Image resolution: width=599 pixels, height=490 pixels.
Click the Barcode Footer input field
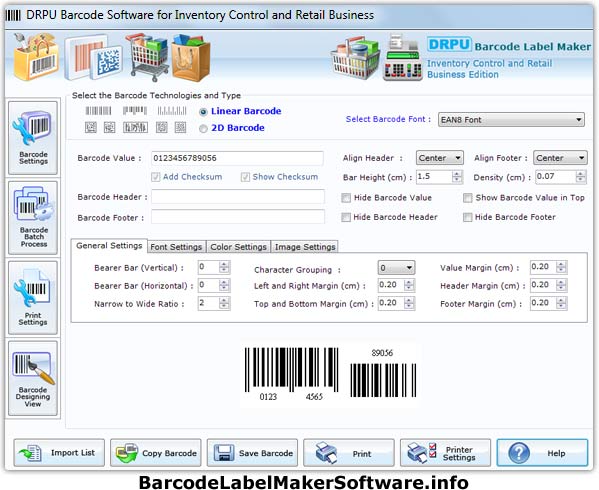[238, 217]
